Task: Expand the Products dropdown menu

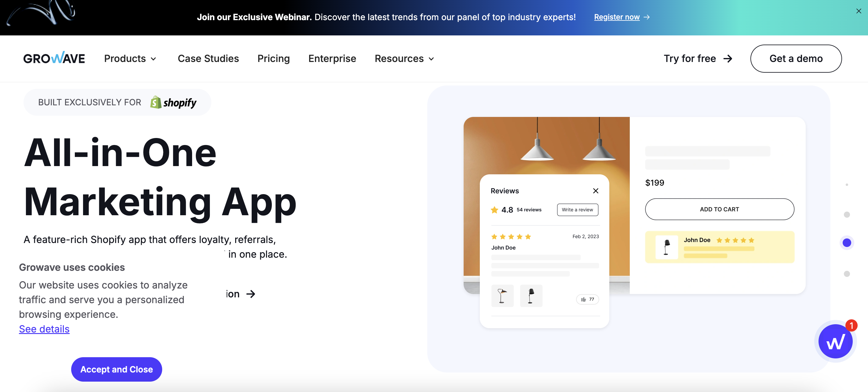Action: click(x=130, y=59)
